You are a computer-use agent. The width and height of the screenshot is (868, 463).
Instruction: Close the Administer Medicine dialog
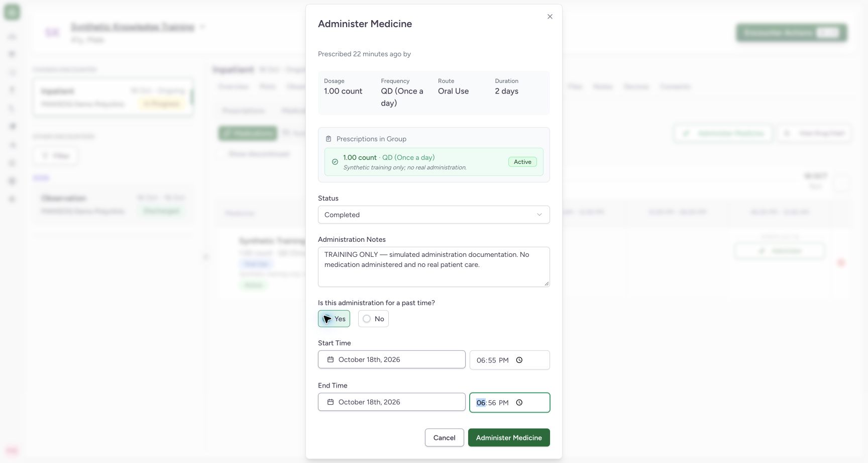click(x=550, y=17)
